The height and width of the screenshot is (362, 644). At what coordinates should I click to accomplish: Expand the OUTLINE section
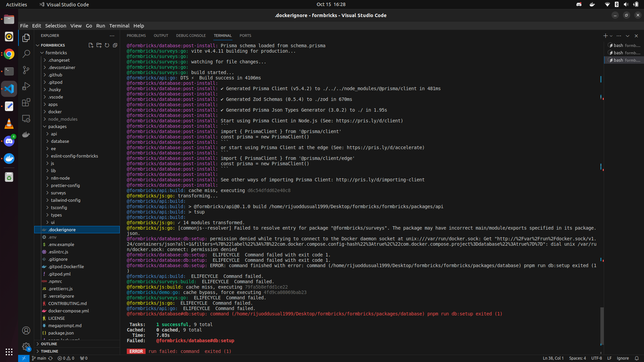49,344
